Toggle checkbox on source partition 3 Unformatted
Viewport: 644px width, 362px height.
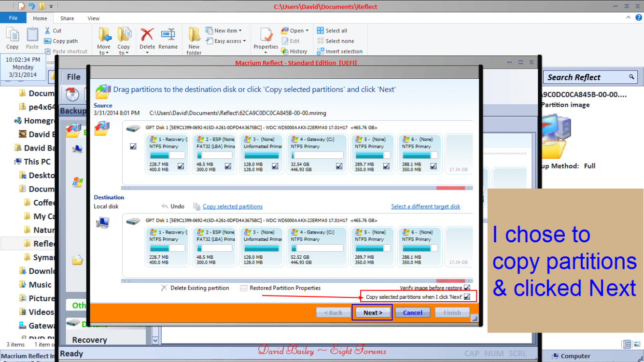click(275, 166)
